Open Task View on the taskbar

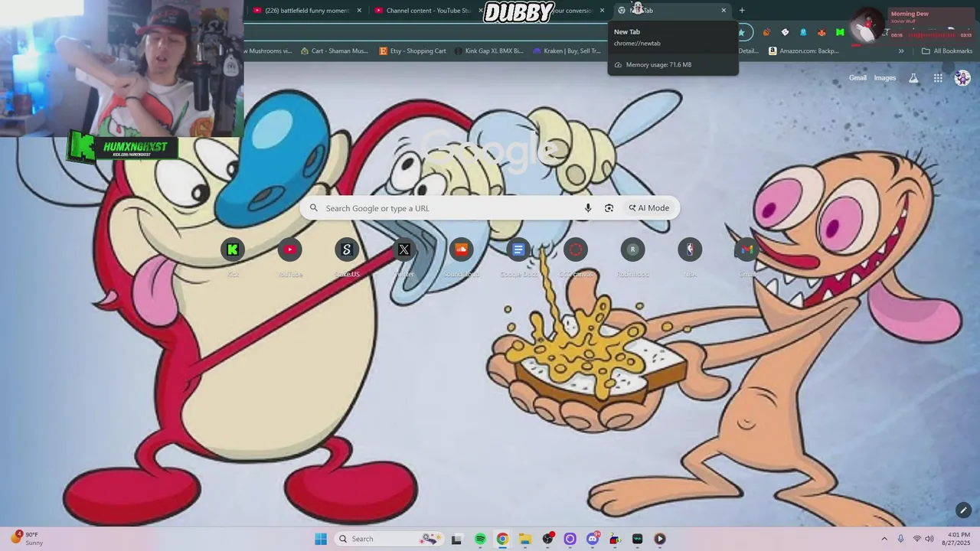click(456, 539)
